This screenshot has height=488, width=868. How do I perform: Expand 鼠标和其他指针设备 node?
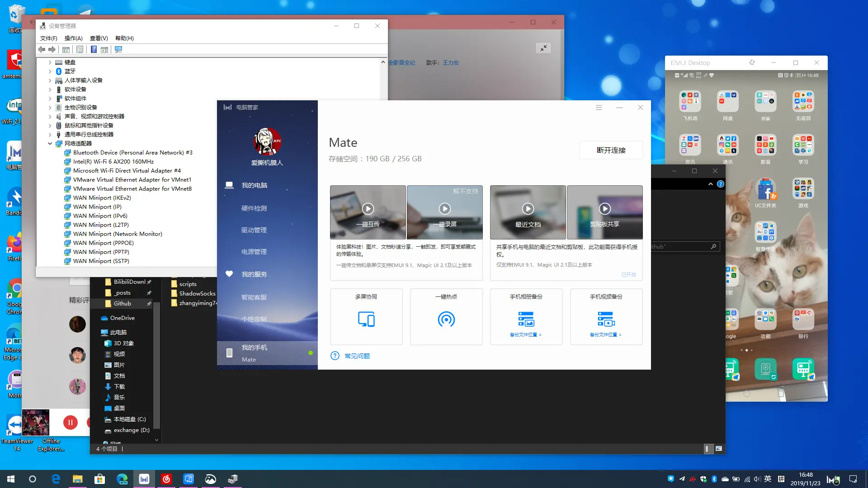coord(50,126)
